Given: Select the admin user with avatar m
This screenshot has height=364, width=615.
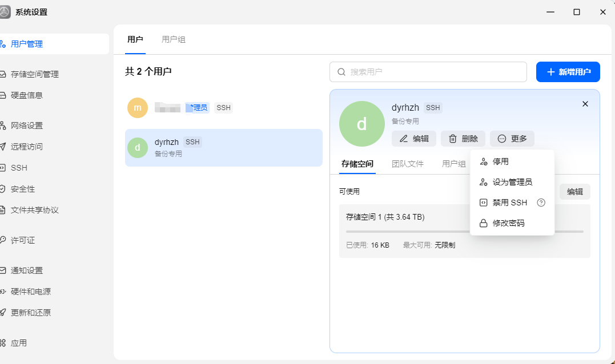Looking at the screenshot, I should (224, 108).
